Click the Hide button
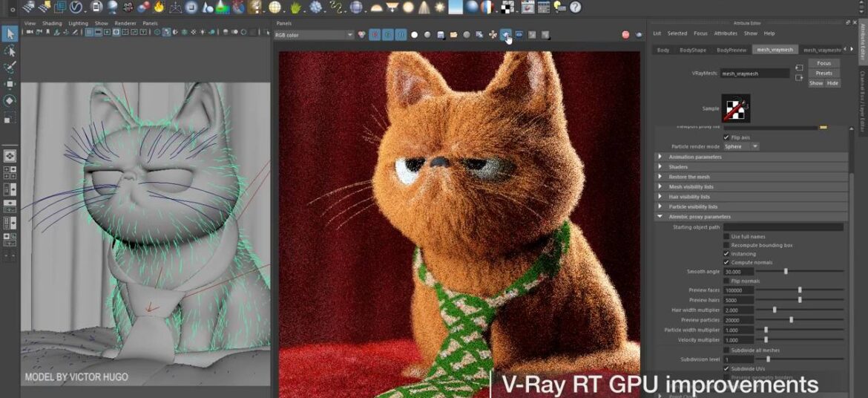Viewport: 868px width, 398px height. point(832,83)
